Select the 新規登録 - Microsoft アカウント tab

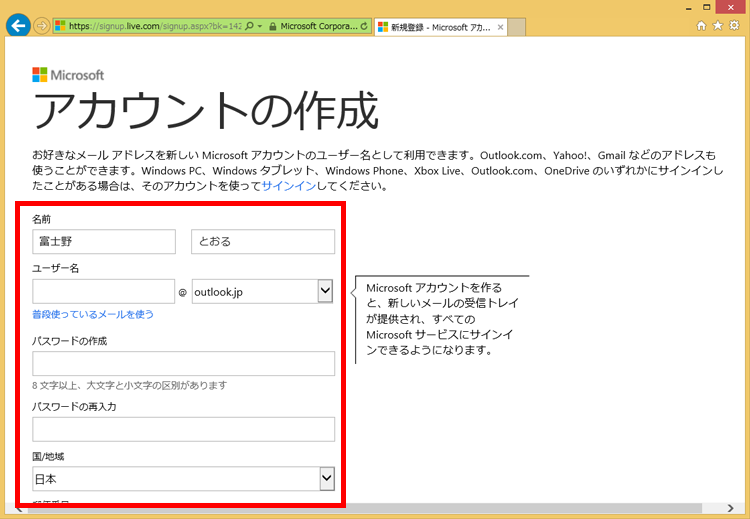[435, 26]
